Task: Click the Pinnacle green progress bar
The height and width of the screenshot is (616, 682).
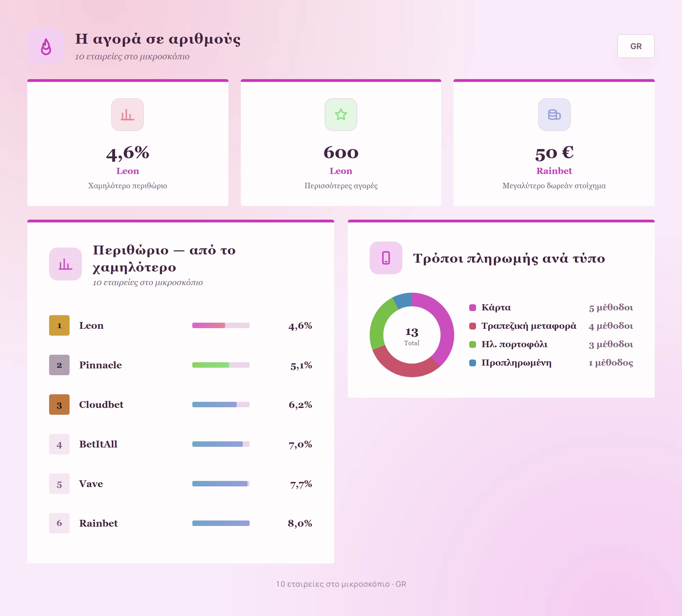Action: tap(221, 365)
